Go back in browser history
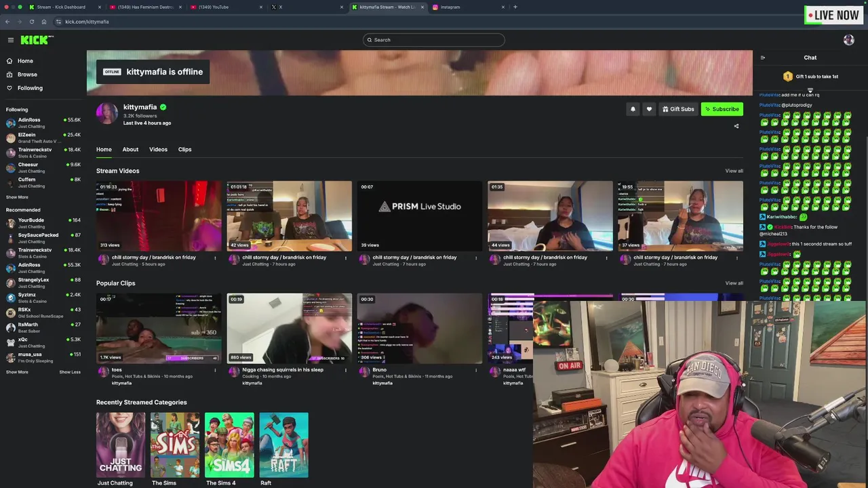Image resolution: width=868 pixels, height=488 pixels. (x=7, y=22)
